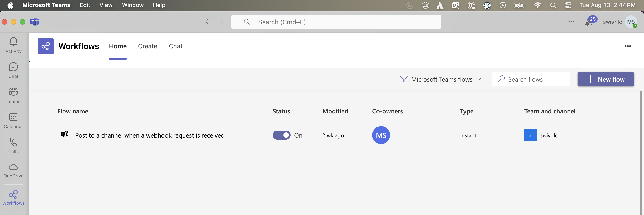Viewport: 644px width, 215px height.
Task: Open Spotlight search in the menu bar
Action: (x=553, y=5)
